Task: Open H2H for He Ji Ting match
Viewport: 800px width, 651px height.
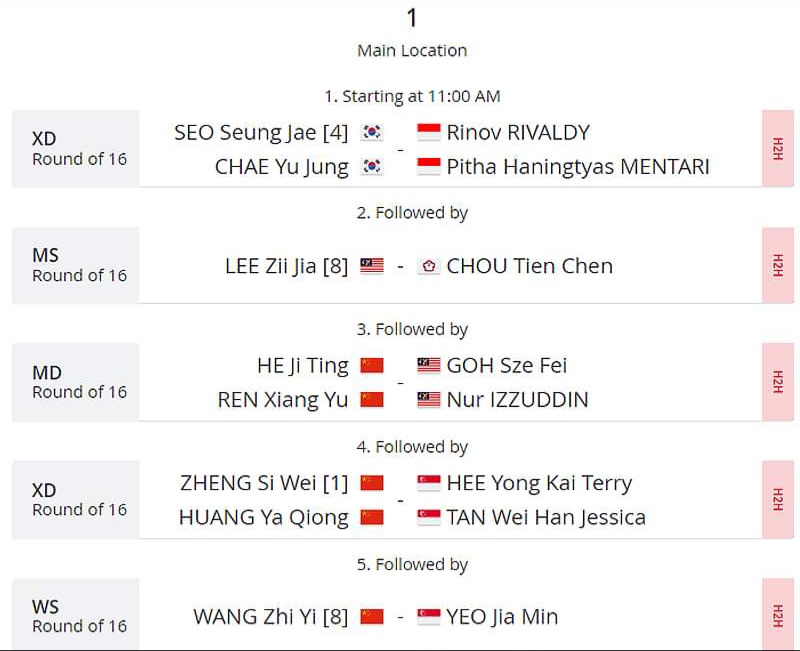Action: [x=778, y=382]
